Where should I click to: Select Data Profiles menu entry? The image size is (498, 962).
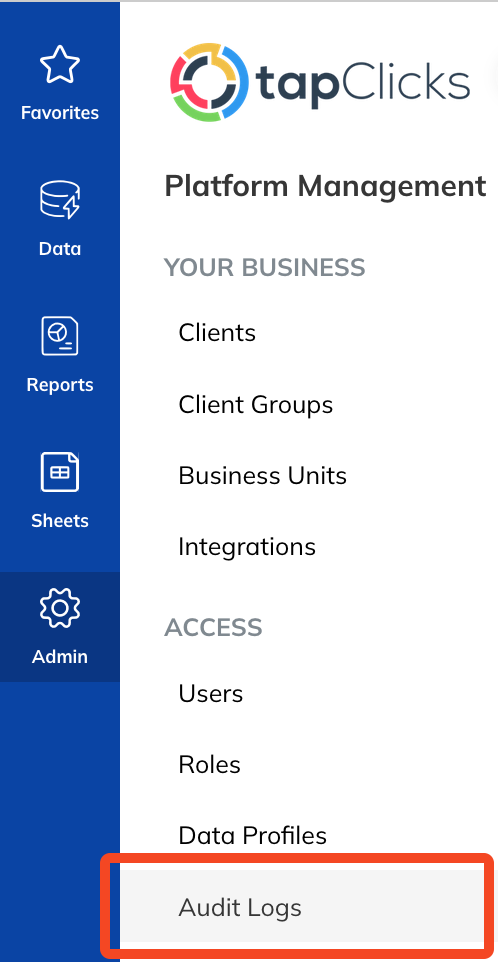(253, 836)
